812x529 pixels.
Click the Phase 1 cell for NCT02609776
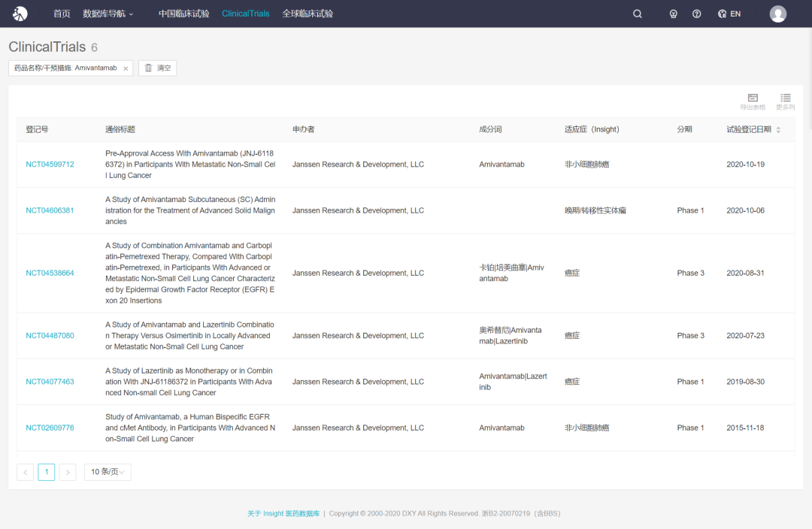690,428
